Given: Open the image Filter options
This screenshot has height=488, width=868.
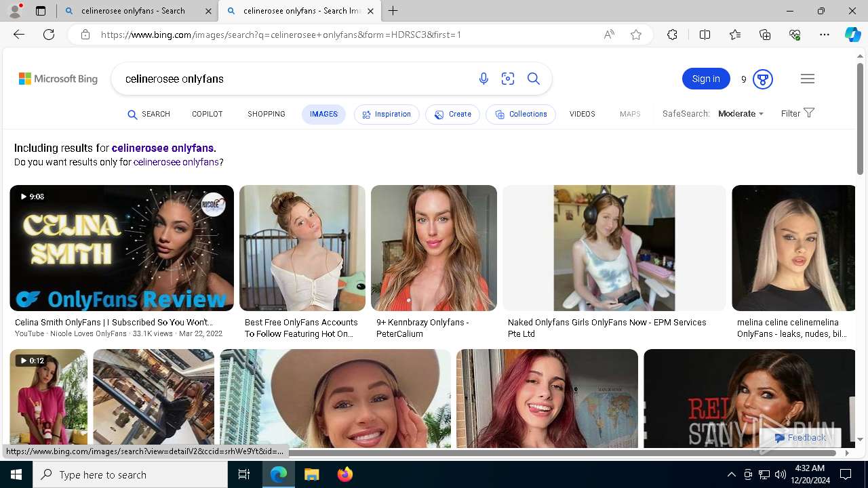Looking at the screenshot, I should (x=797, y=113).
